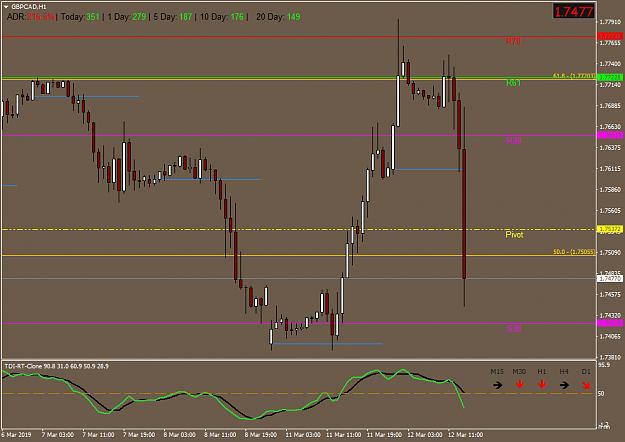
Task: Click the 50.0 - (1.75055) Fibonacci label
Action: click(x=574, y=252)
